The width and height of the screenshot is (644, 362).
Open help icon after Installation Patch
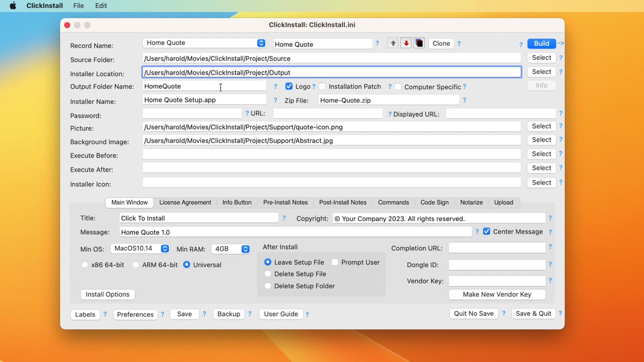389,86
